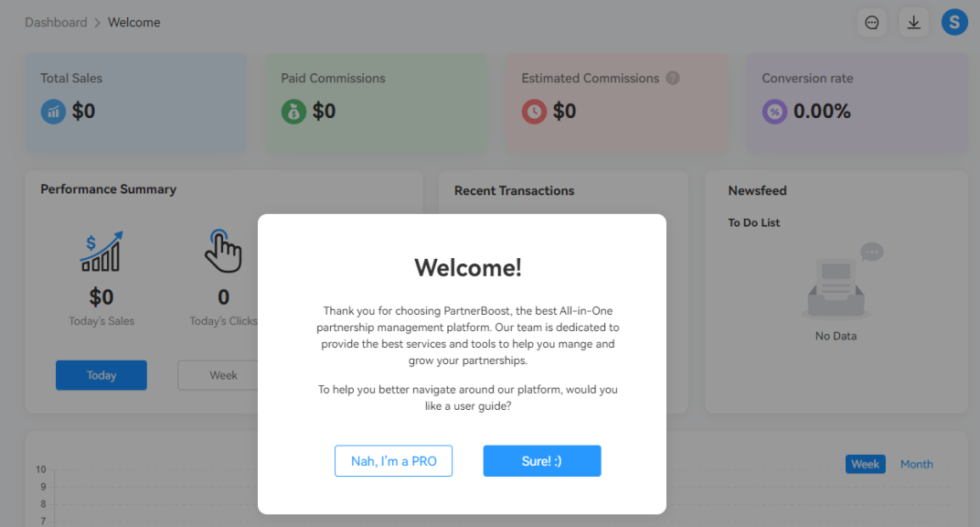Go to Dashboard breadcrumb link
The image size is (980, 527).
click(56, 22)
